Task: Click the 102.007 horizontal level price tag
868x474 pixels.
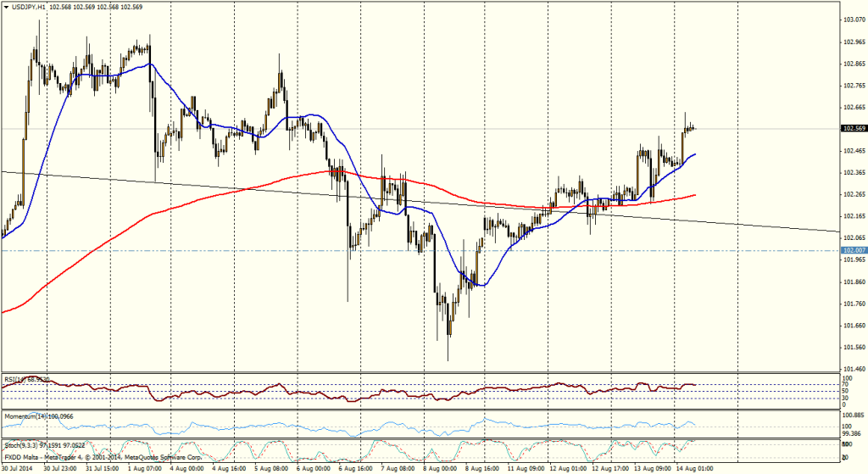Action: click(853, 251)
